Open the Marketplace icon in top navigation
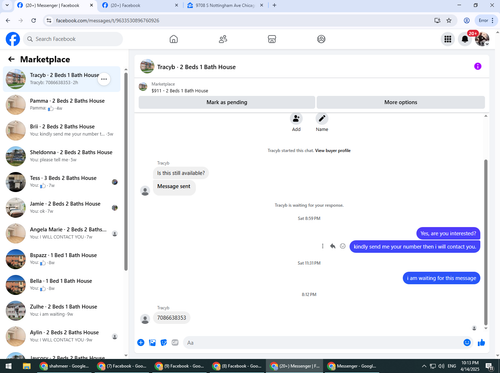The width and height of the screenshot is (500, 373). (272, 39)
